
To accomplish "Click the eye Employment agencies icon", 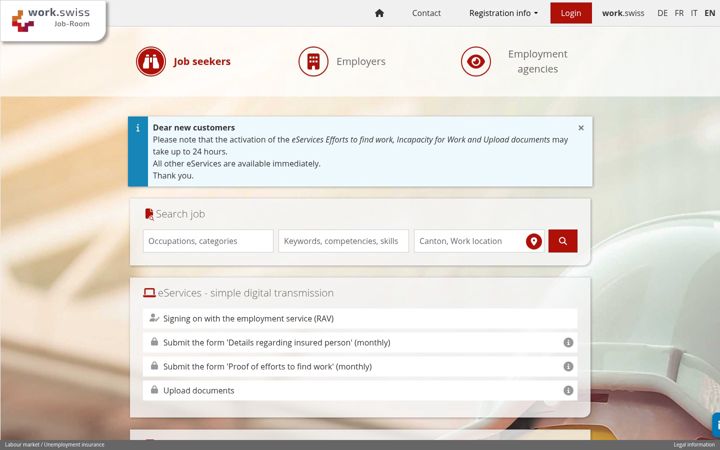I will pyautogui.click(x=476, y=61).
